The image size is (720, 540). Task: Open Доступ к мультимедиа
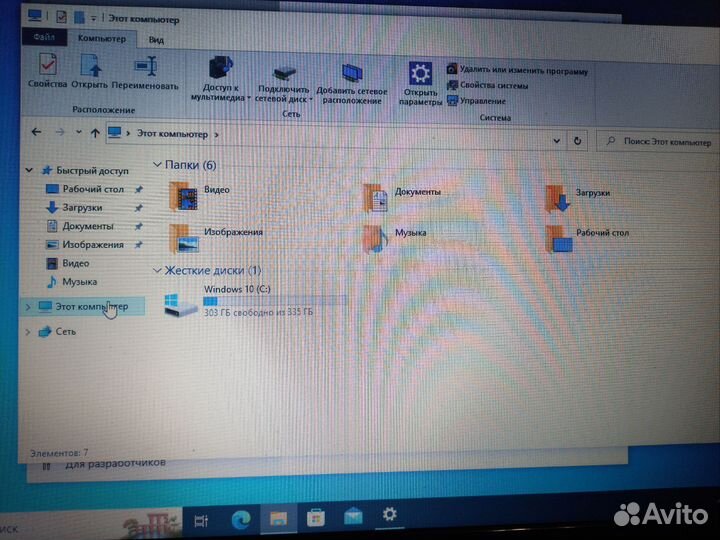[x=220, y=79]
